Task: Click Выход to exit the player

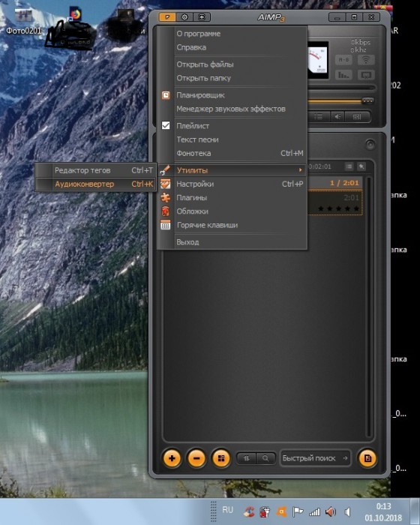Action: tap(188, 242)
